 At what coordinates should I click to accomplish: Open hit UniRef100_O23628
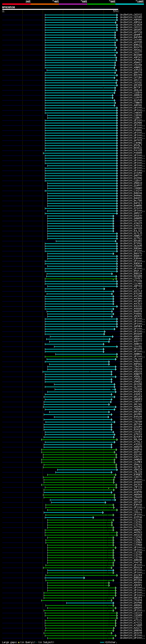click(x=131, y=25)
